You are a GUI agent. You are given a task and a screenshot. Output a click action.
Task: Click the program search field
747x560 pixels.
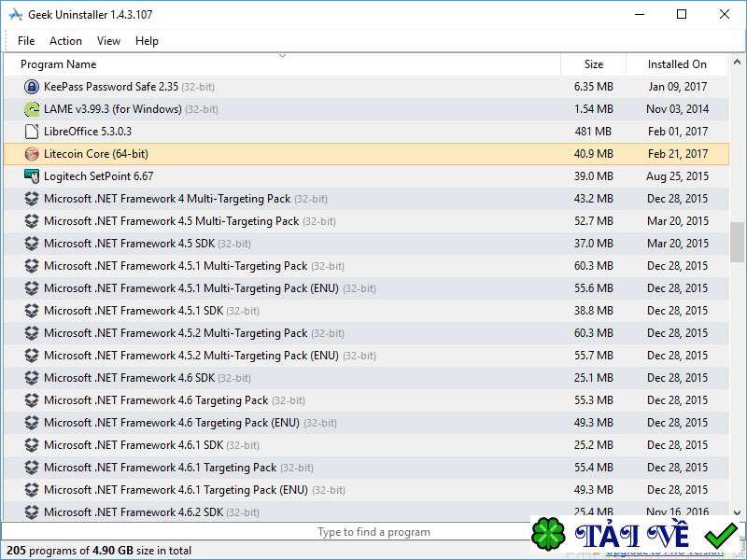tap(373, 531)
